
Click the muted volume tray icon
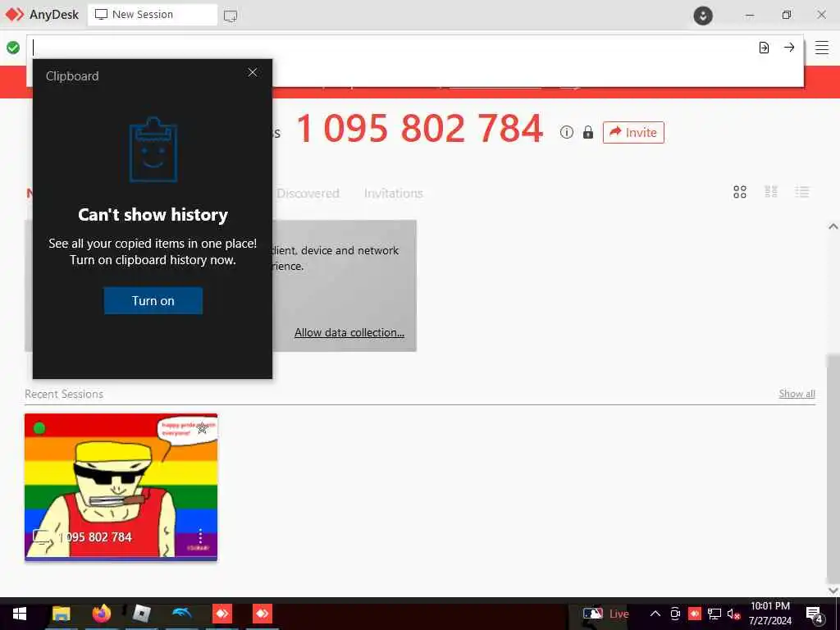tap(733, 614)
